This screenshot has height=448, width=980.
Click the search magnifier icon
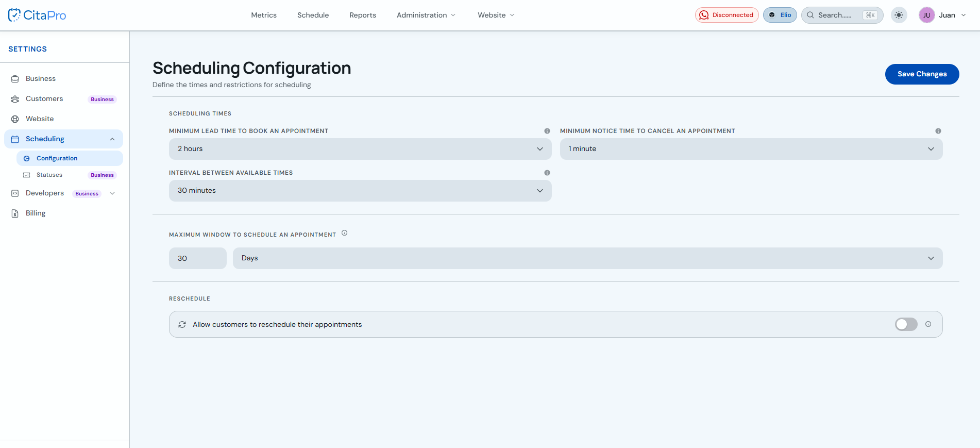pyautogui.click(x=810, y=15)
